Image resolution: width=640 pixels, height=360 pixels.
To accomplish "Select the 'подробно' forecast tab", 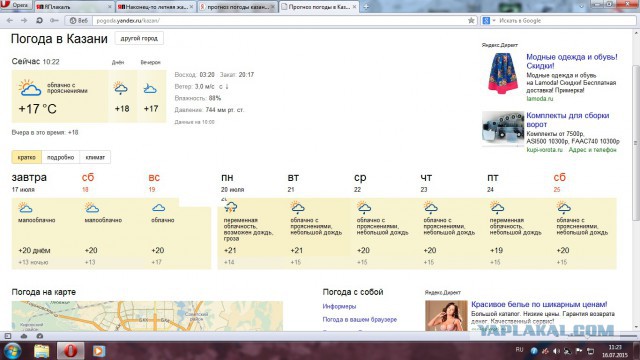I will click(x=60, y=157).
